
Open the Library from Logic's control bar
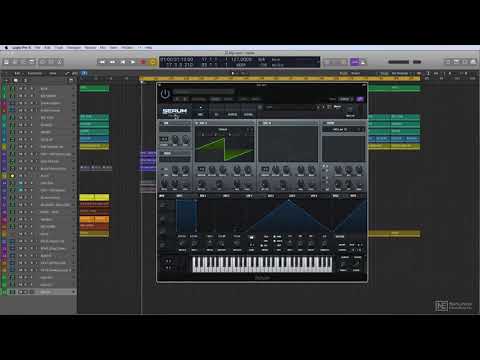pos(6,62)
